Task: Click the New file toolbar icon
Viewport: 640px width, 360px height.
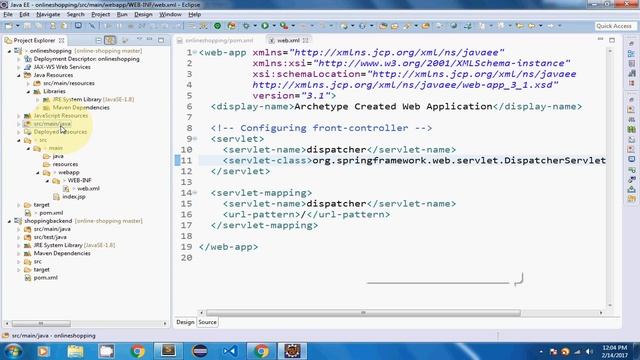Action: pyautogui.click(x=8, y=26)
